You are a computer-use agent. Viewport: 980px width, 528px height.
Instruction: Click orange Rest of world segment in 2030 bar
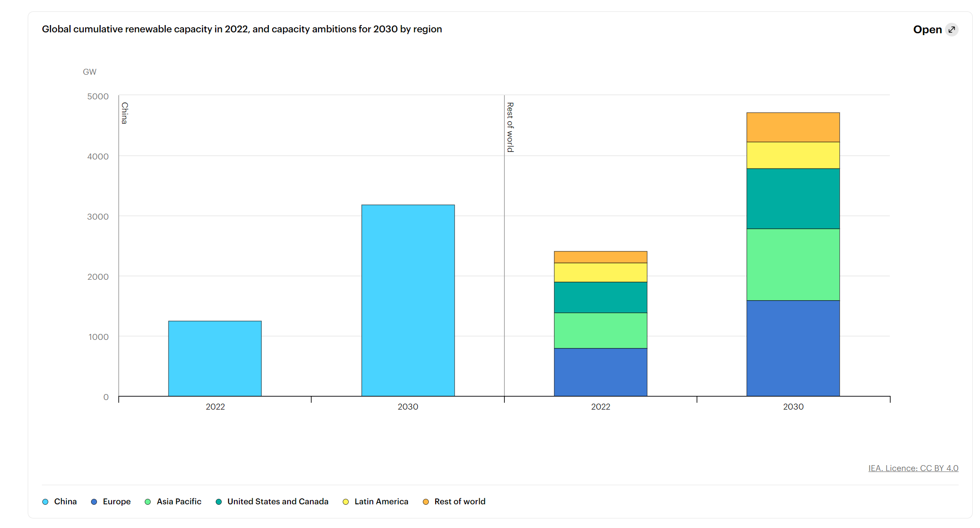tap(793, 127)
